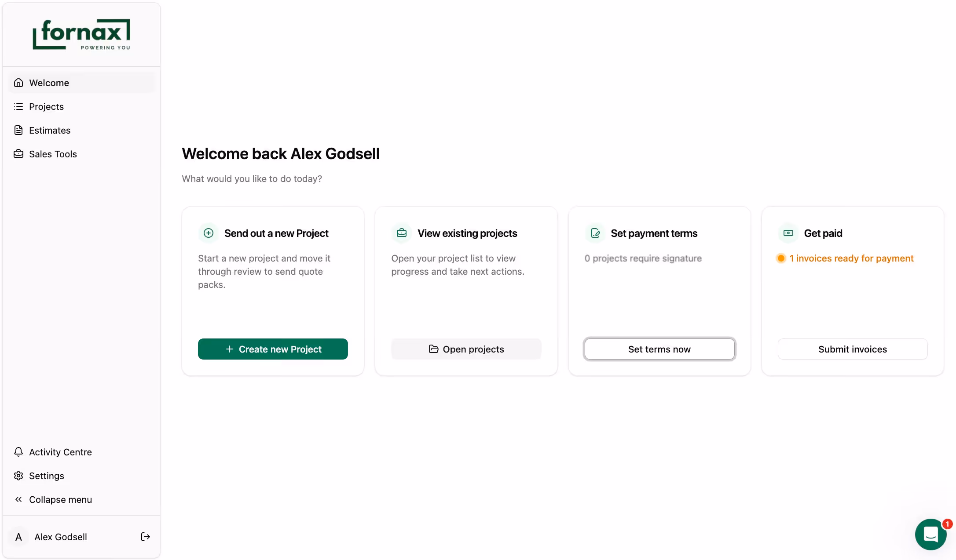Click the Fornax logo
Image resolution: width=956 pixels, height=560 pixels.
click(x=81, y=34)
